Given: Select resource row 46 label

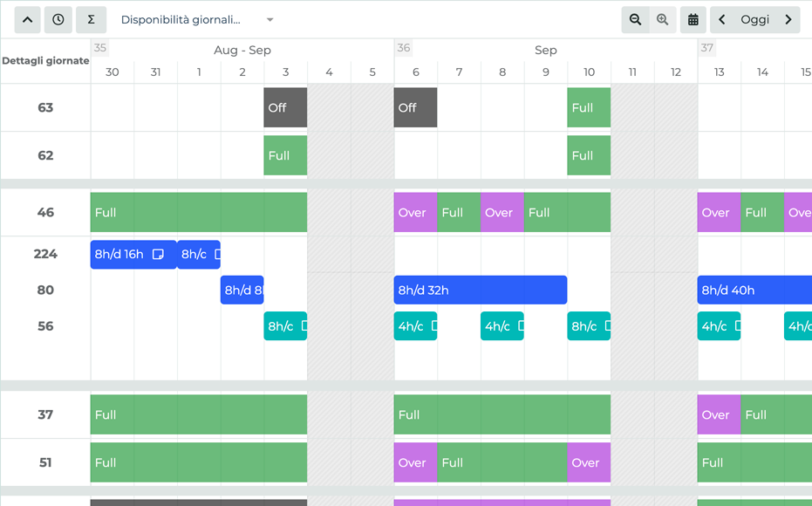Looking at the screenshot, I should [x=45, y=212].
